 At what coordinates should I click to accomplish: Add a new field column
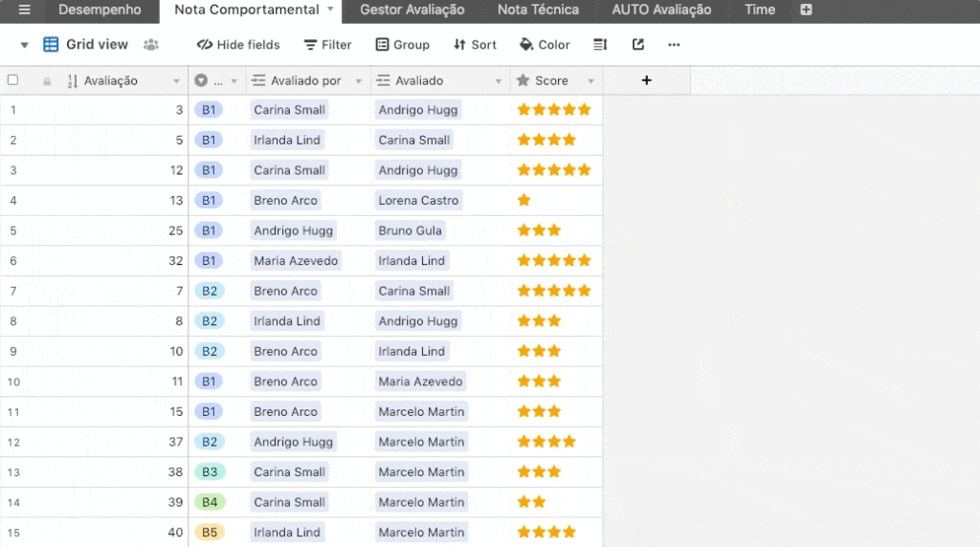646,80
